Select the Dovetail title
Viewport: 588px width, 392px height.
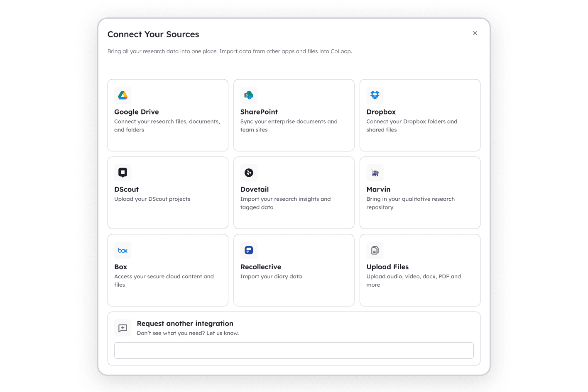coord(255,190)
